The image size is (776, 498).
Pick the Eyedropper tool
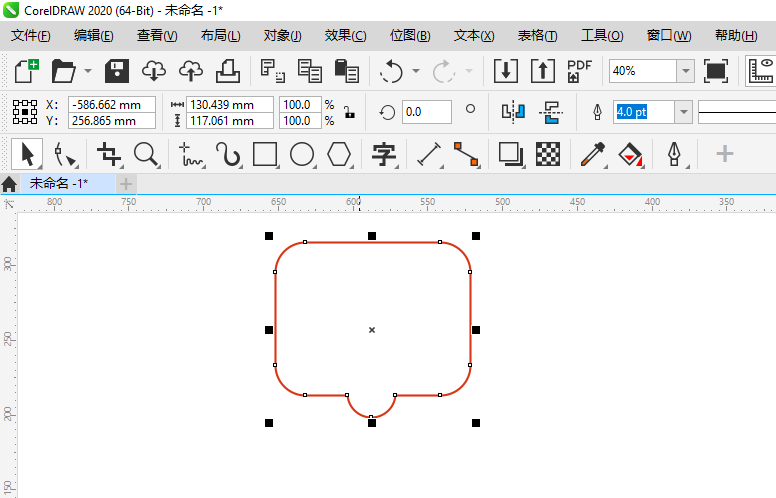tap(593, 154)
